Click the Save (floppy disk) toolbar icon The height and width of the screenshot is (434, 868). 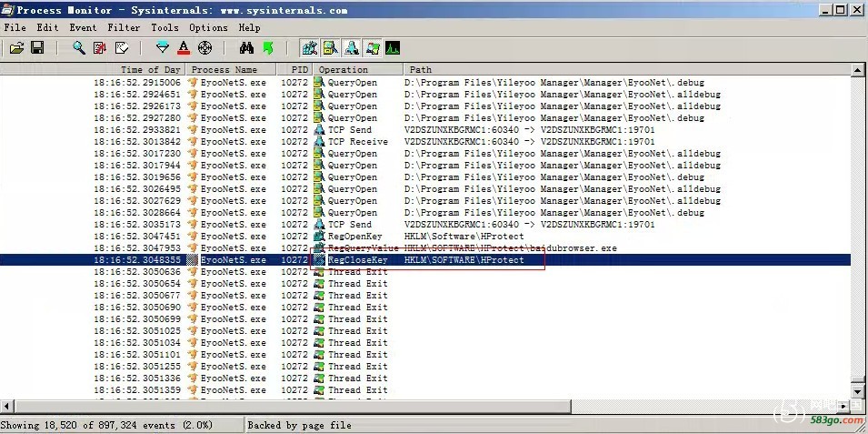point(37,48)
